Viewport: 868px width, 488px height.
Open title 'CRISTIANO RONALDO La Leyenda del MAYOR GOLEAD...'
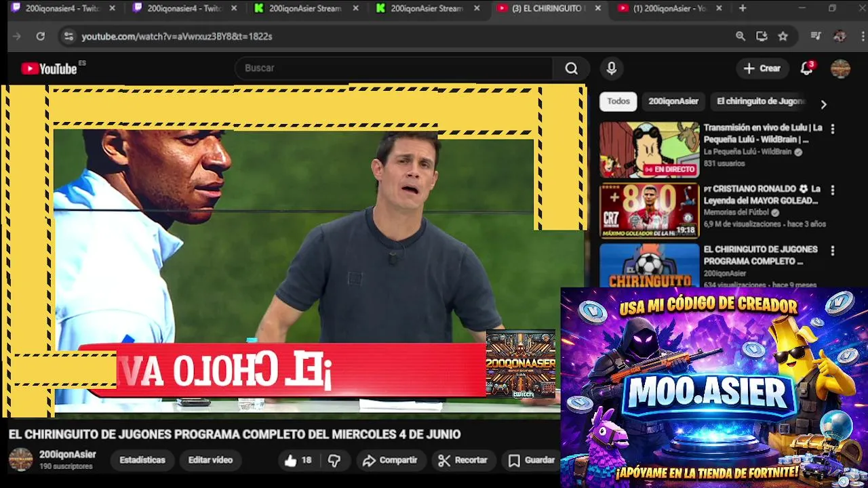[762, 195]
